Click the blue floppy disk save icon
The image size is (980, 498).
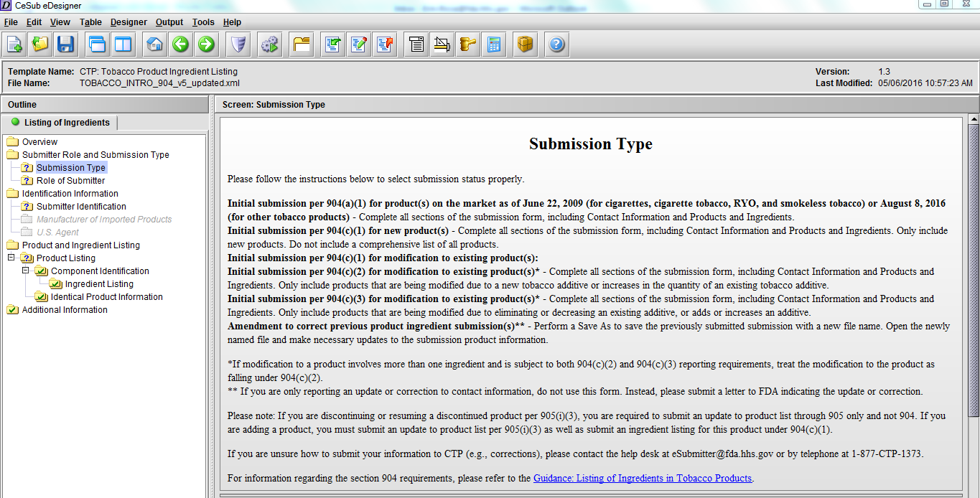pos(66,44)
